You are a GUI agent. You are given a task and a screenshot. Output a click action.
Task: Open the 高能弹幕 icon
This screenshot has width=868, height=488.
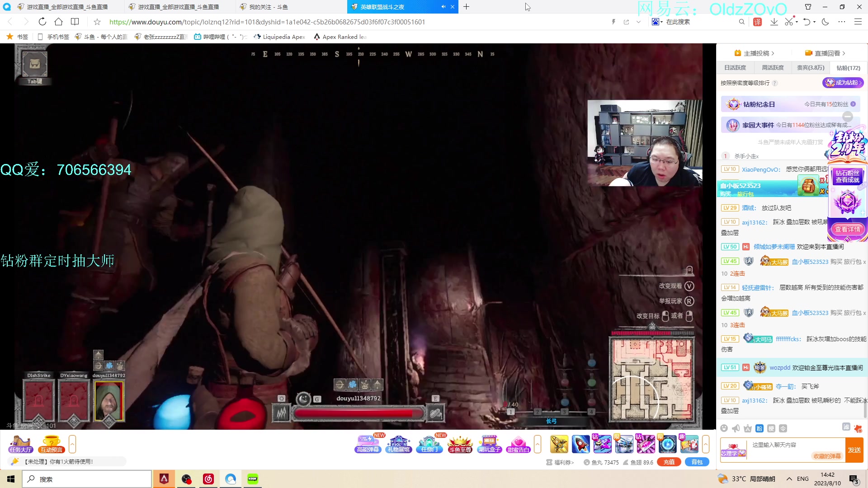pos(368,444)
